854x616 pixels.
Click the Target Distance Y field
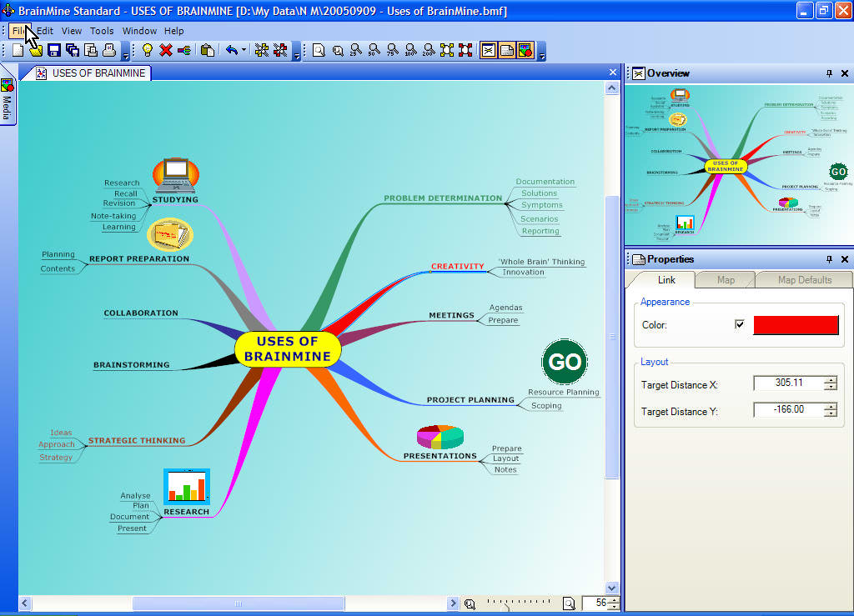(x=789, y=410)
